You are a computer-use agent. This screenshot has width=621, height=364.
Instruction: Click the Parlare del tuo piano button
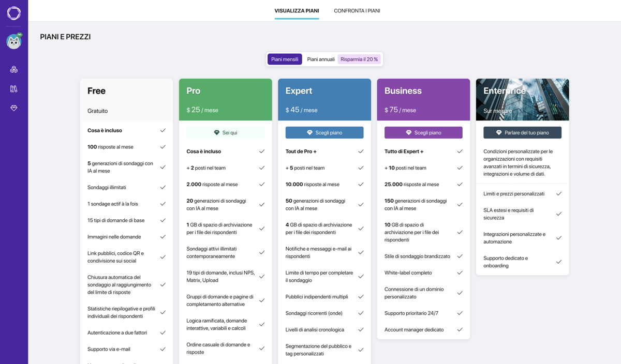pos(522,133)
